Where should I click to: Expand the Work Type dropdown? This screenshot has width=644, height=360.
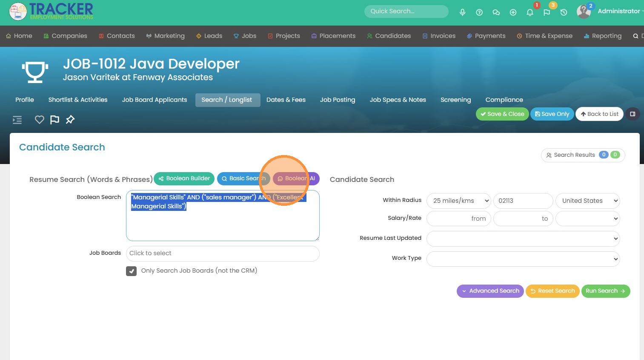click(523, 259)
